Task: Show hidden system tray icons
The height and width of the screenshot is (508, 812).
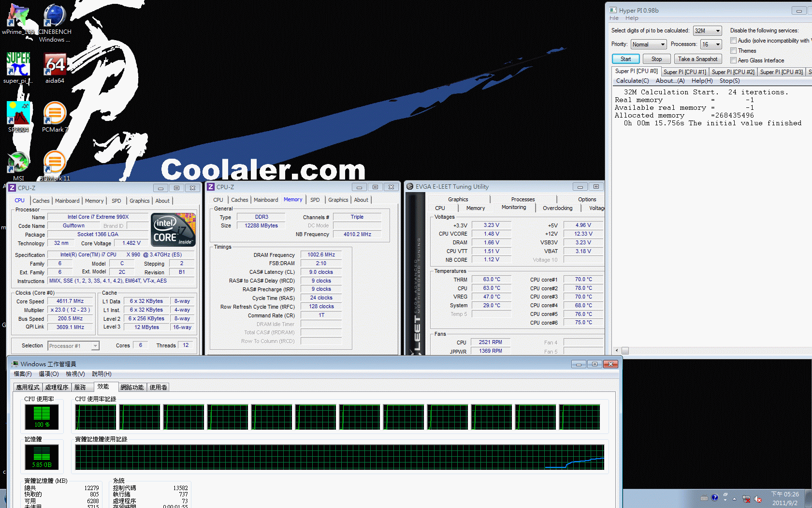Action: point(734,498)
